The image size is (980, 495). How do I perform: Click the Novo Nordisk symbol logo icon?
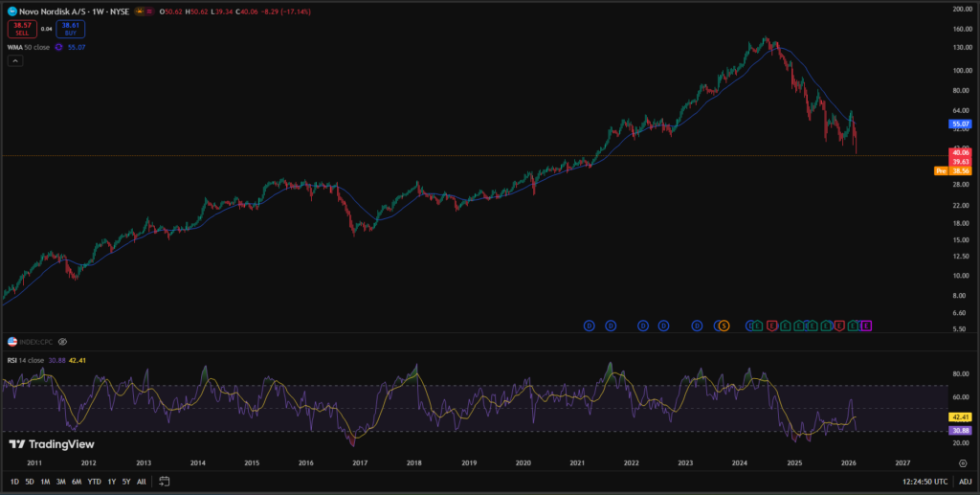point(11,11)
